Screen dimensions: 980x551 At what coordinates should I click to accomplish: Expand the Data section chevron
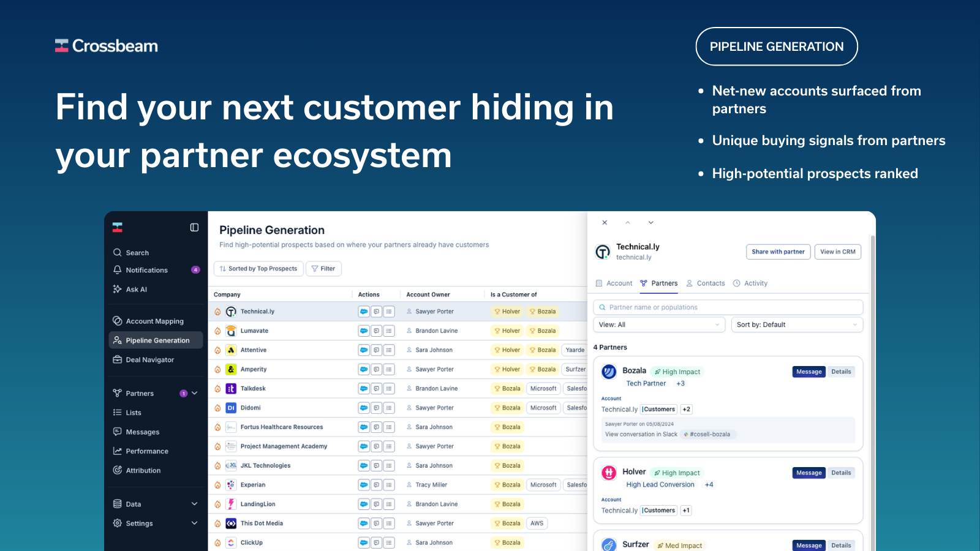point(195,504)
